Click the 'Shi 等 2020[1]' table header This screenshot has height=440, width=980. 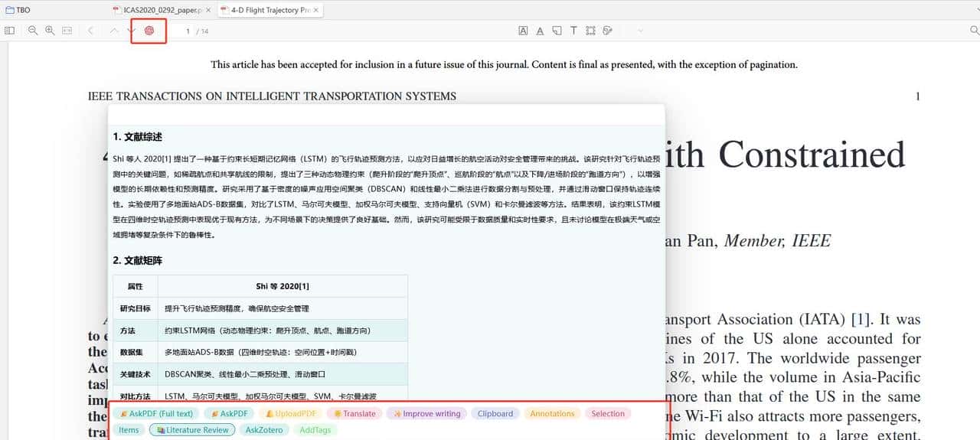(283, 286)
